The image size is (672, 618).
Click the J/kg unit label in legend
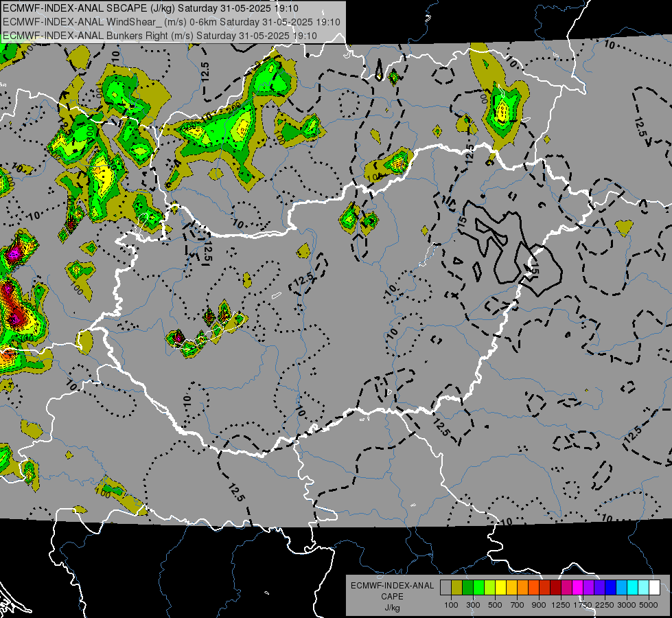pos(392,608)
